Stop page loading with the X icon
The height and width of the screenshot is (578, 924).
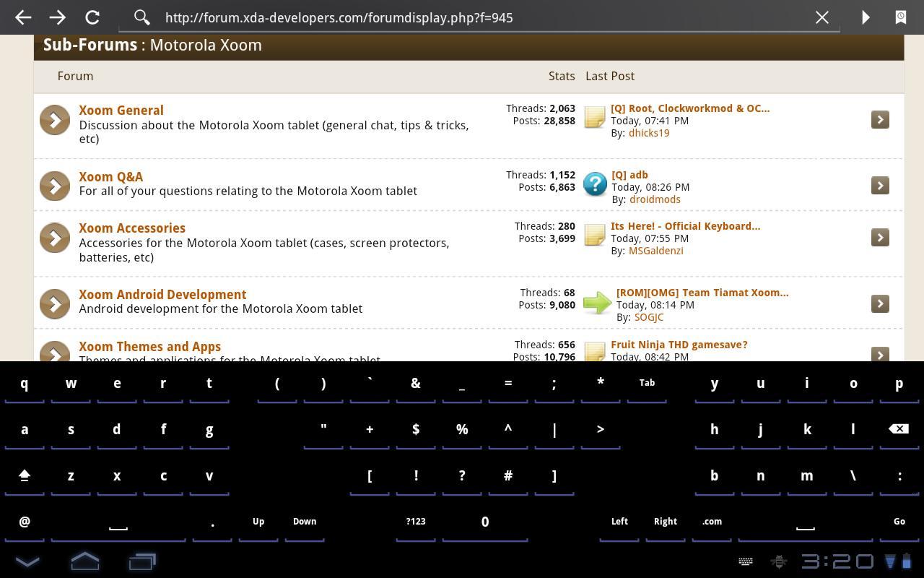[821, 17]
